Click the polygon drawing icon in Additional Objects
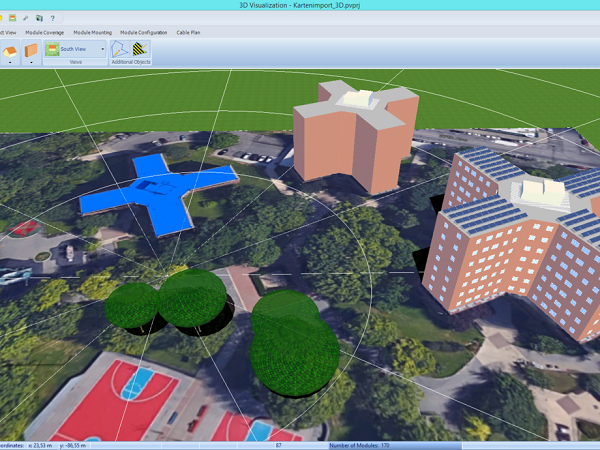600x450 pixels. pyautogui.click(x=121, y=48)
